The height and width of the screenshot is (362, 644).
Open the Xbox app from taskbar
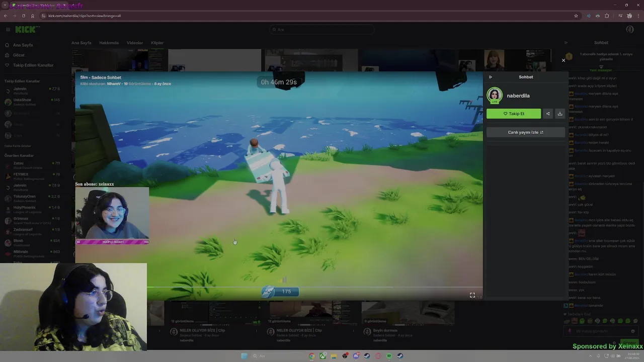click(323, 356)
